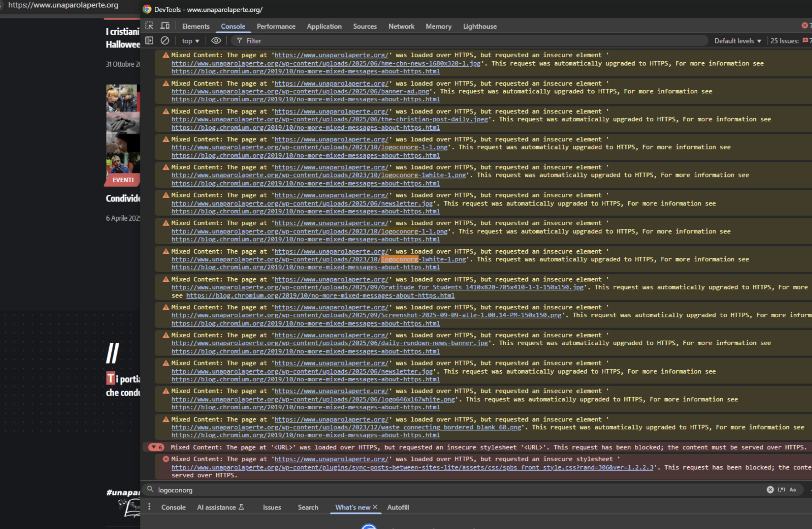
Task: Switch to the Network tab
Action: pos(401,26)
